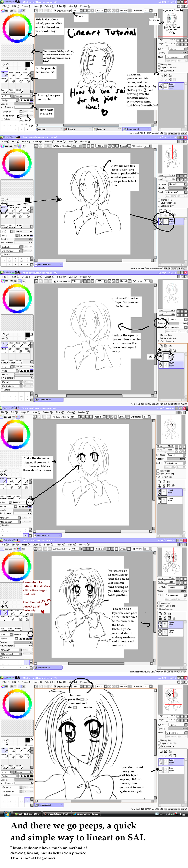Create new layer in the 150% zoom window
The width and height of the screenshot is (188, 868).
pyautogui.click(x=161, y=751)
